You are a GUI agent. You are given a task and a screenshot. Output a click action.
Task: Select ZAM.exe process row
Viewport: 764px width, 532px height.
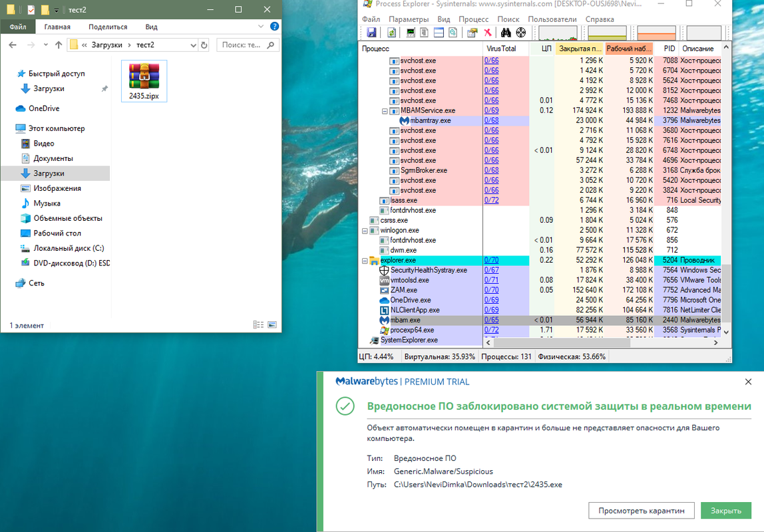click(539, 290)
